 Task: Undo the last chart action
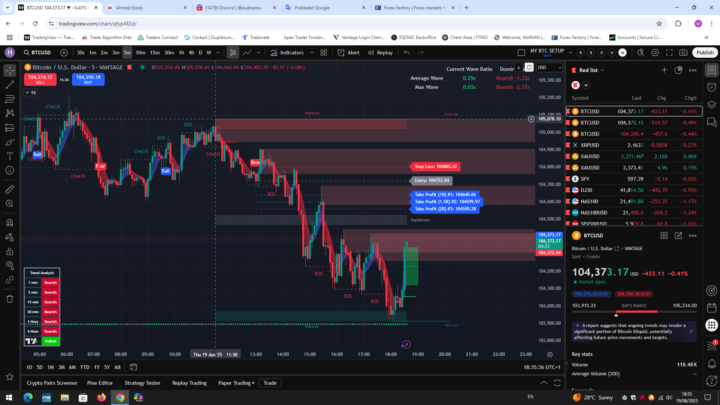[x=406, y=53]
